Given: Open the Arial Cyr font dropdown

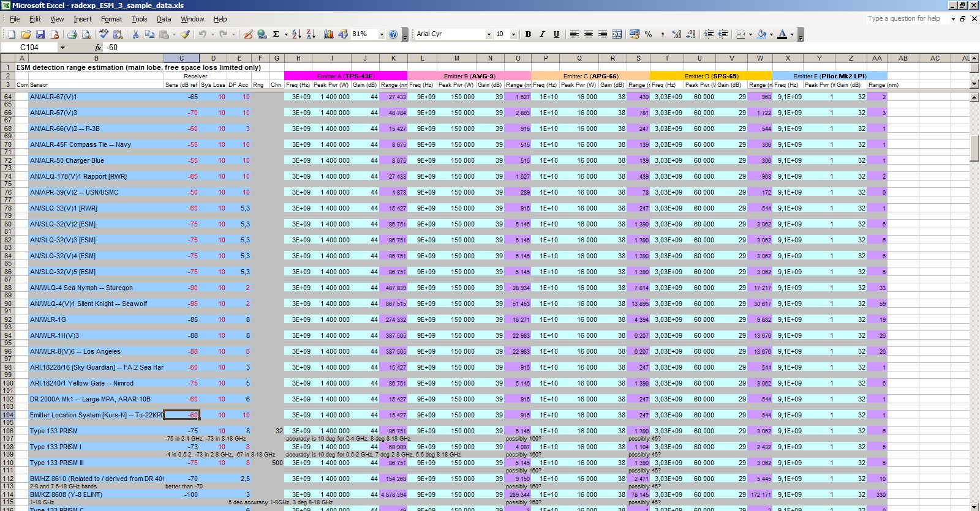Looking at the screenshot, I should [489, 34].
